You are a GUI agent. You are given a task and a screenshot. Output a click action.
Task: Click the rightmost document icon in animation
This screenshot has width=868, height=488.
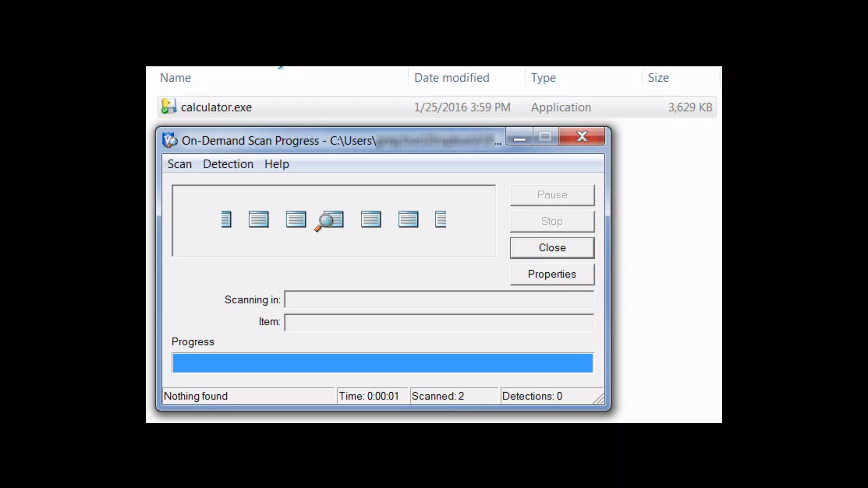coord(441,219)
